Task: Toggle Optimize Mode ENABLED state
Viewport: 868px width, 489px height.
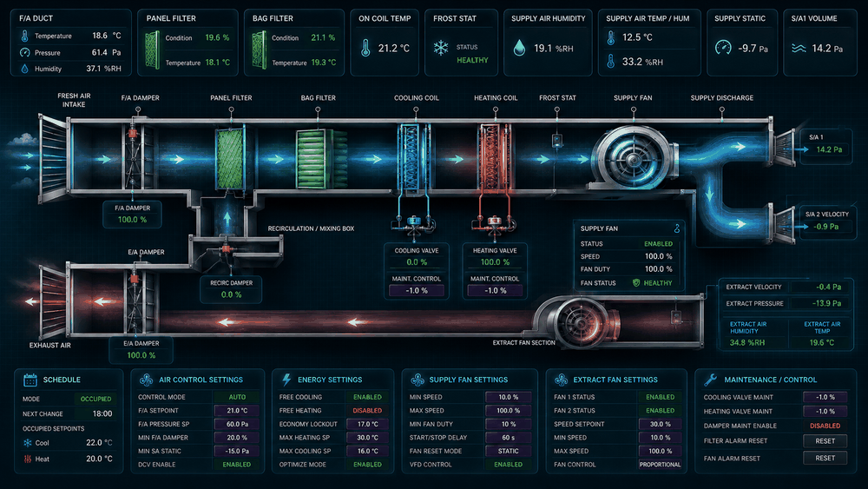Action: (x=367, y=465)
